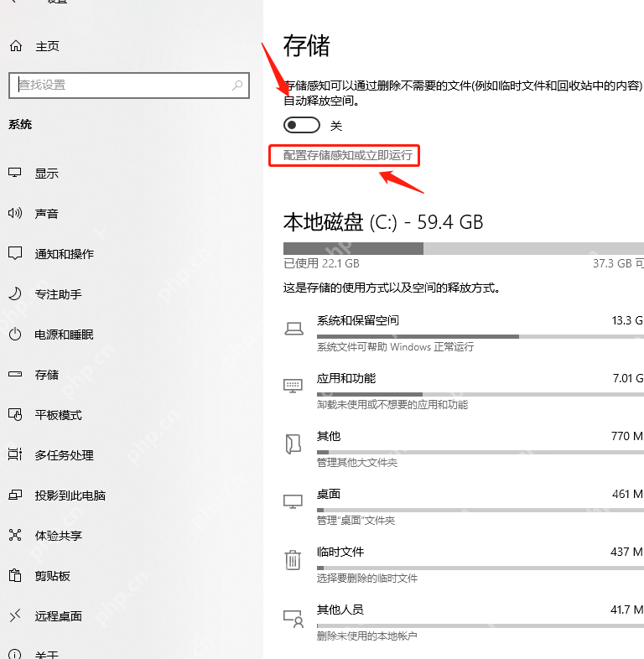Click the Power and sleep icon
This screenshot has height=659, width=644.
pos(15,335)
